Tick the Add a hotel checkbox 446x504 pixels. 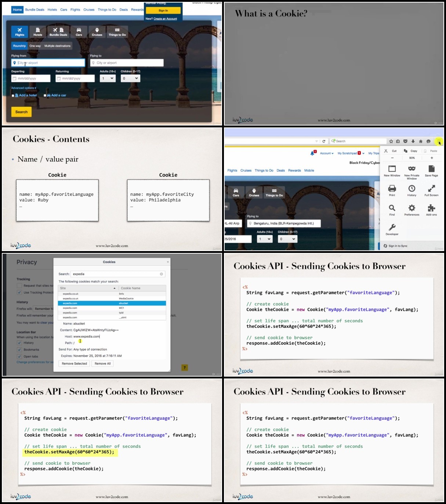coord(13,95)
